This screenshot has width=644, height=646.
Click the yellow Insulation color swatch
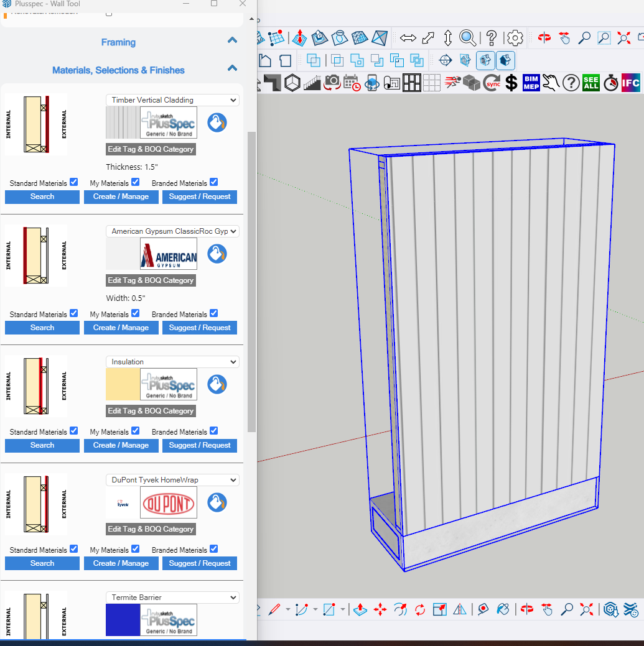(x=123, y=384)
